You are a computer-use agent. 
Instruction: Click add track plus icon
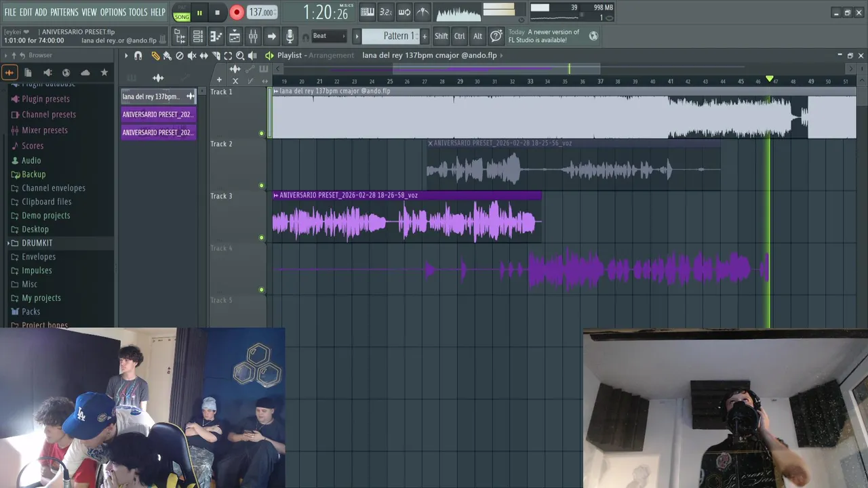click(218, 81)
